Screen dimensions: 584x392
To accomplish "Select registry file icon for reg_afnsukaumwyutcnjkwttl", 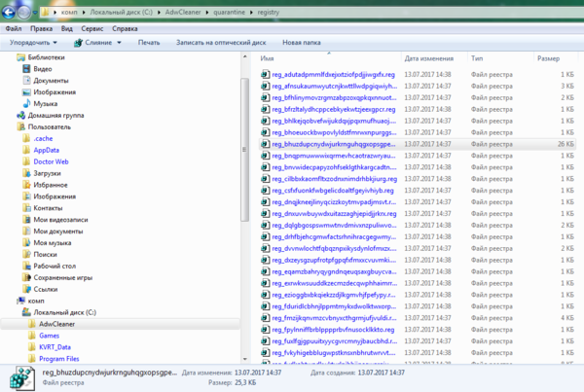I will tap(265, 86).
